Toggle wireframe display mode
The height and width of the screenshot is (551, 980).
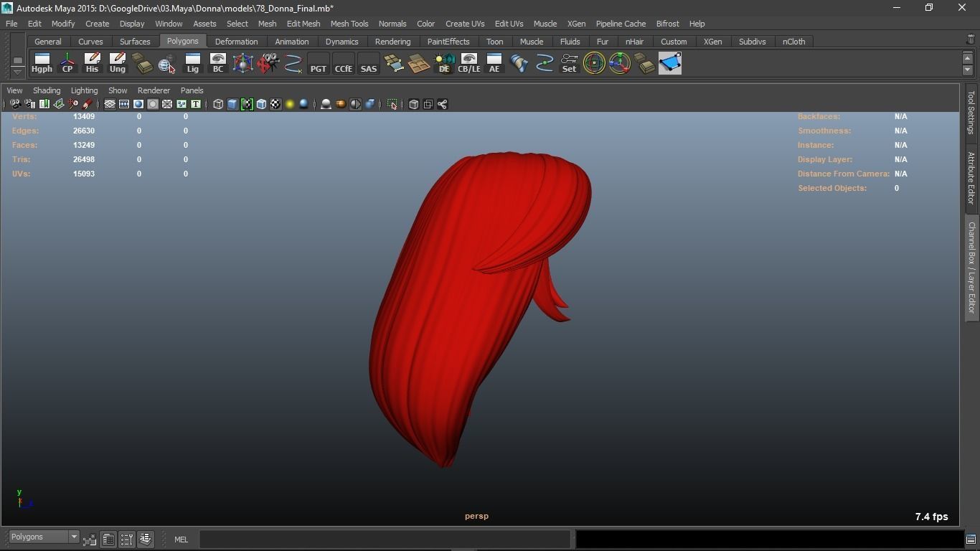[218, 104]
